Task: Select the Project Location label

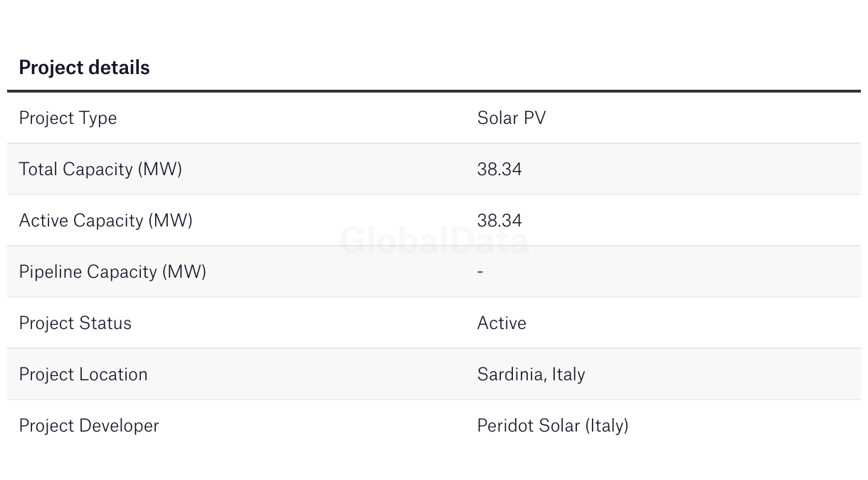Action: [x=83, y=375]
